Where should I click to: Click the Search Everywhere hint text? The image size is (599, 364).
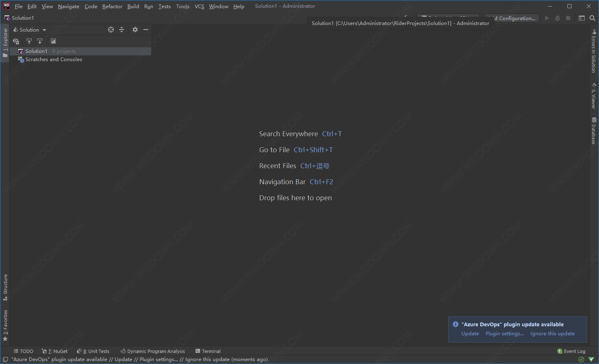click(288, 134)
